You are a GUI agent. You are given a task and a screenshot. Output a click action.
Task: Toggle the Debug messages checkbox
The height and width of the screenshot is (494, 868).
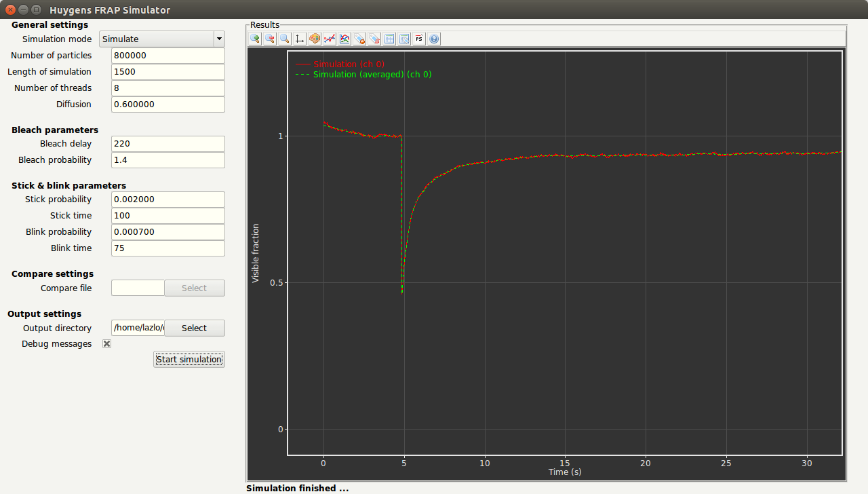(106, 344)
